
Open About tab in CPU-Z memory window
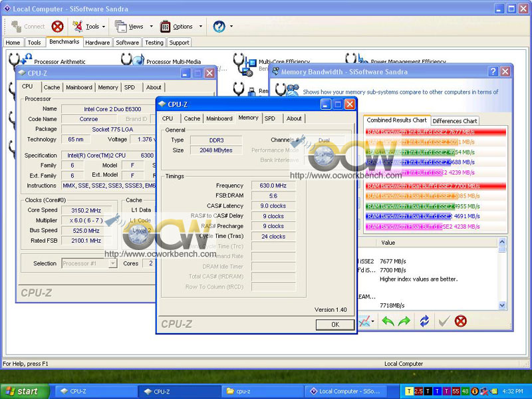[294, 118]
